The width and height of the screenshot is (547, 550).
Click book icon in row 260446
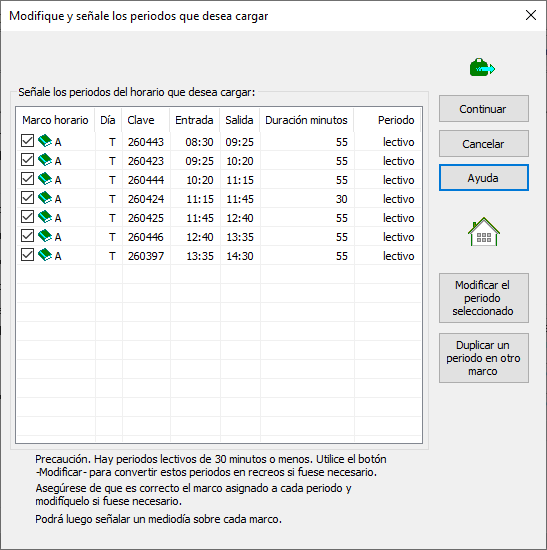[x=45, y=236]
